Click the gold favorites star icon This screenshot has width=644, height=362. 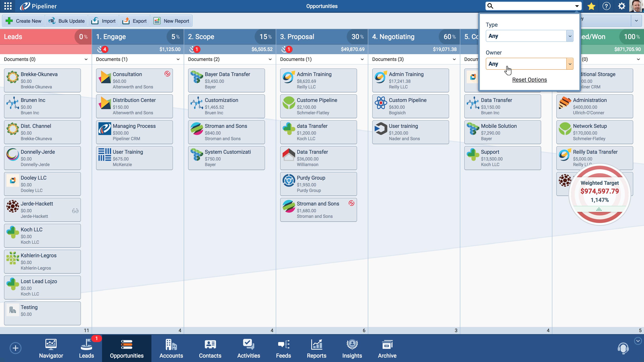click(591, 6)
